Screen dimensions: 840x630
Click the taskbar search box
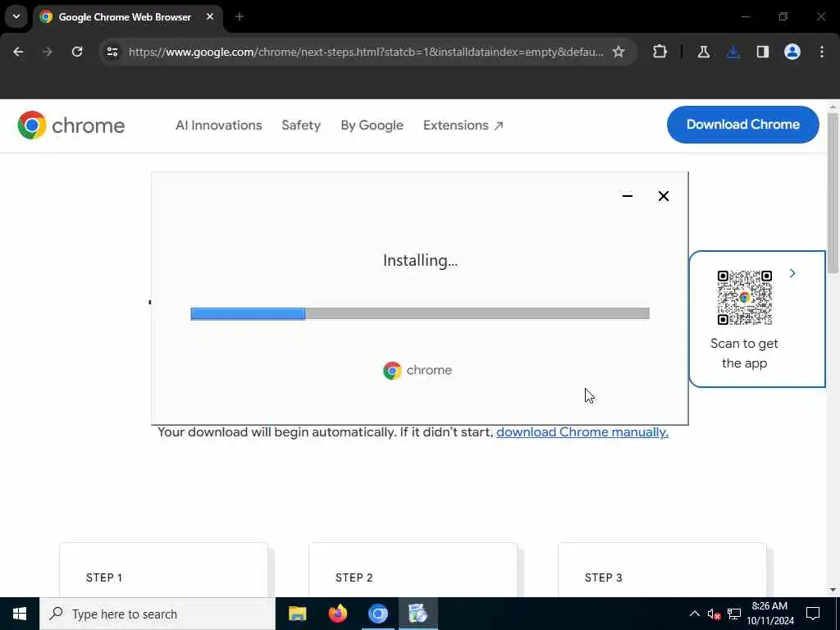tap(157, 614)
